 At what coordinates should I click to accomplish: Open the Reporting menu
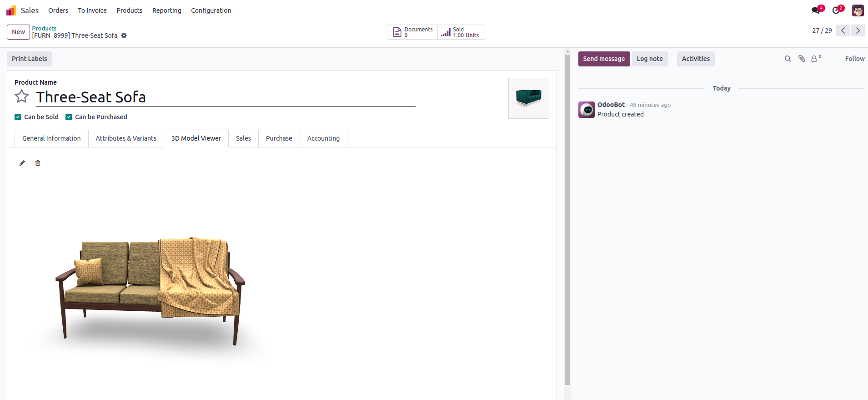[167, 10]
